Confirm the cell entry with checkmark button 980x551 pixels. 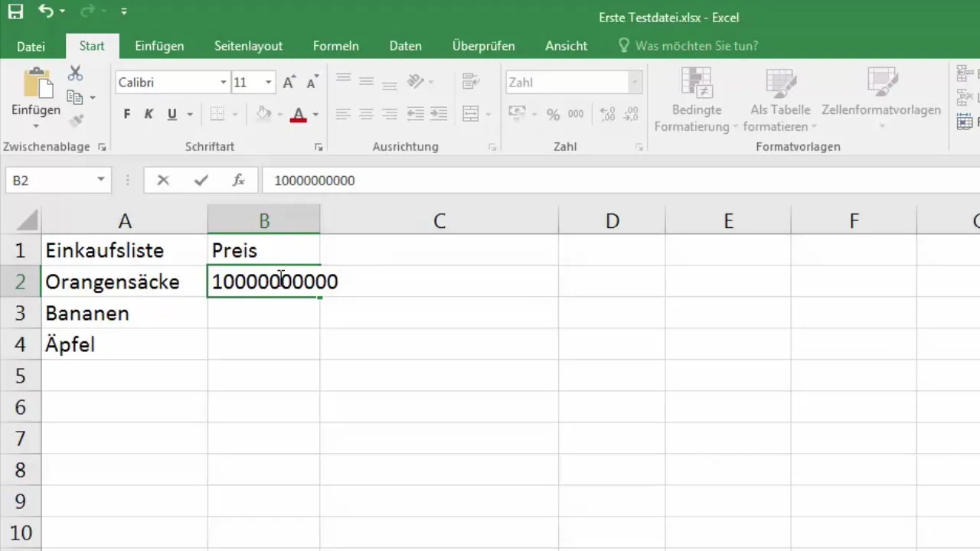pos(201,181)
